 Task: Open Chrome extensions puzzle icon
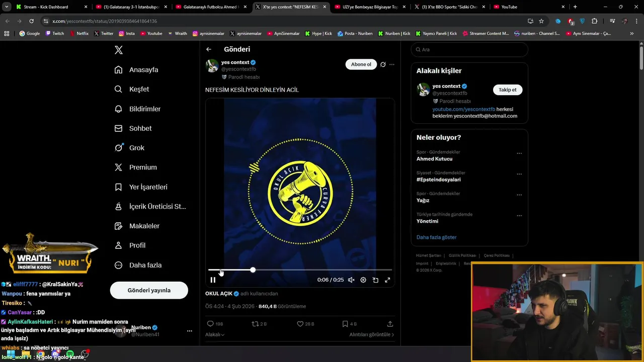point(595,21)
